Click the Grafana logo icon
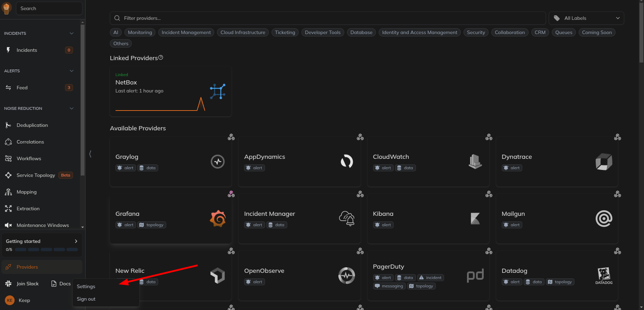This screenshot has height=310, width=644. pyautogui.click(x=218, y=219)
